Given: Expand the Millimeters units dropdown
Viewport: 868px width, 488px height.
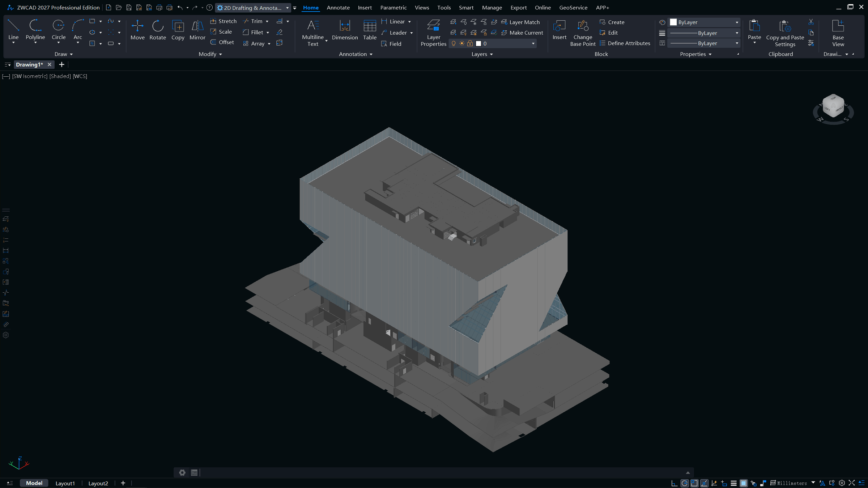Looking at the screenshot, I should pyautogui.click(x=813, y=483).
